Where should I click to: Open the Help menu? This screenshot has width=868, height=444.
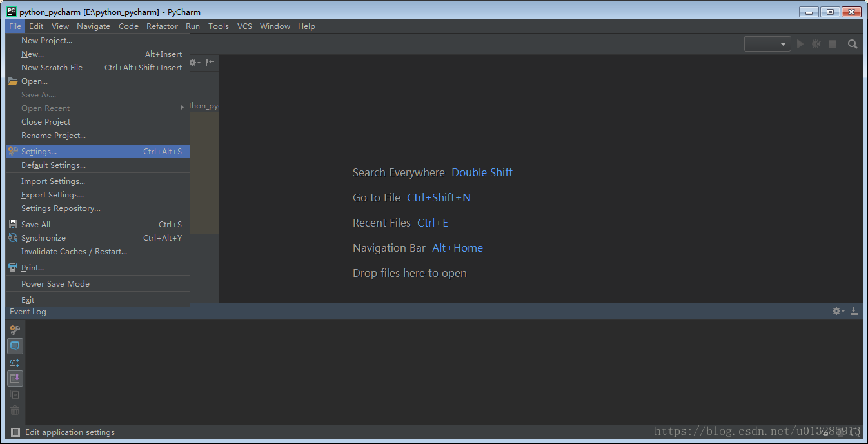(306, 26)
